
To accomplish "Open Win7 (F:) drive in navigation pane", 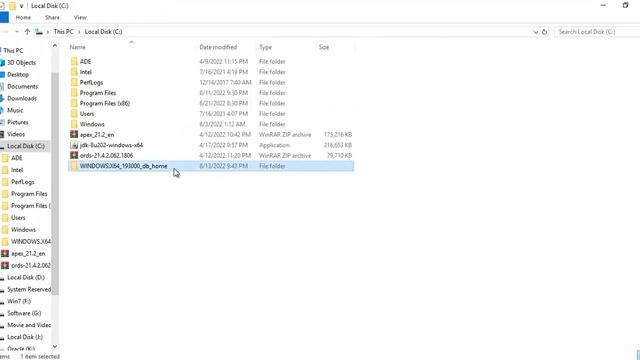I will click(x=19, y=301).
